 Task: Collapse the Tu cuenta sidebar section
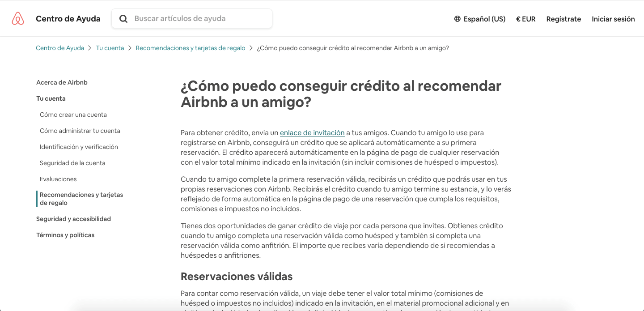[51, 98]
